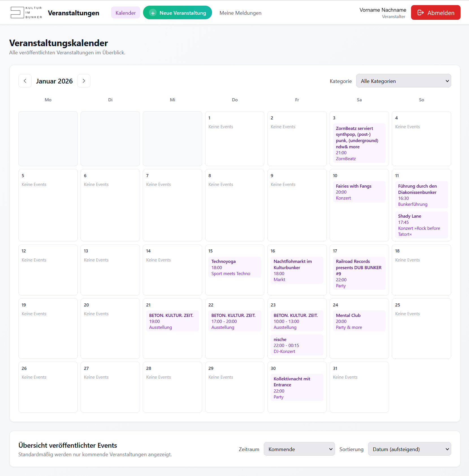Expand the Sortierung Datum (aufsteigend) dropdown

409,449
